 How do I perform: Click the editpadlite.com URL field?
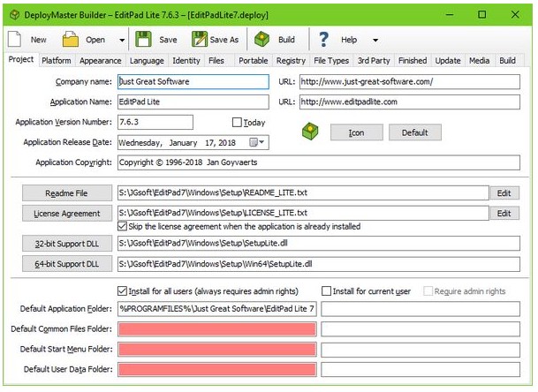point(410,102)
